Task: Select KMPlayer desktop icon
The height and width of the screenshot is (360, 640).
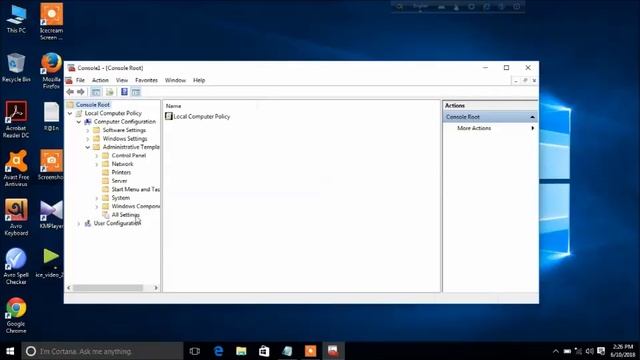Action: 51,214
